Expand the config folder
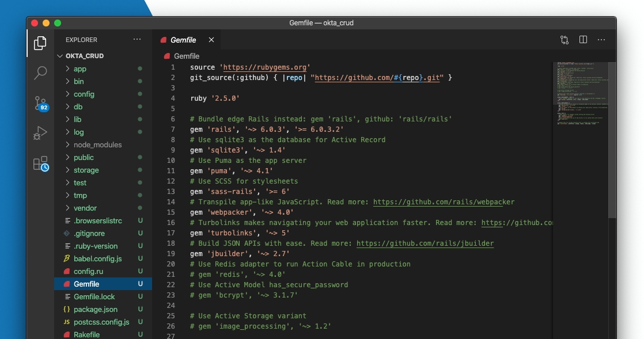Screen dimensions: 644x339 (x=84, y=94)
